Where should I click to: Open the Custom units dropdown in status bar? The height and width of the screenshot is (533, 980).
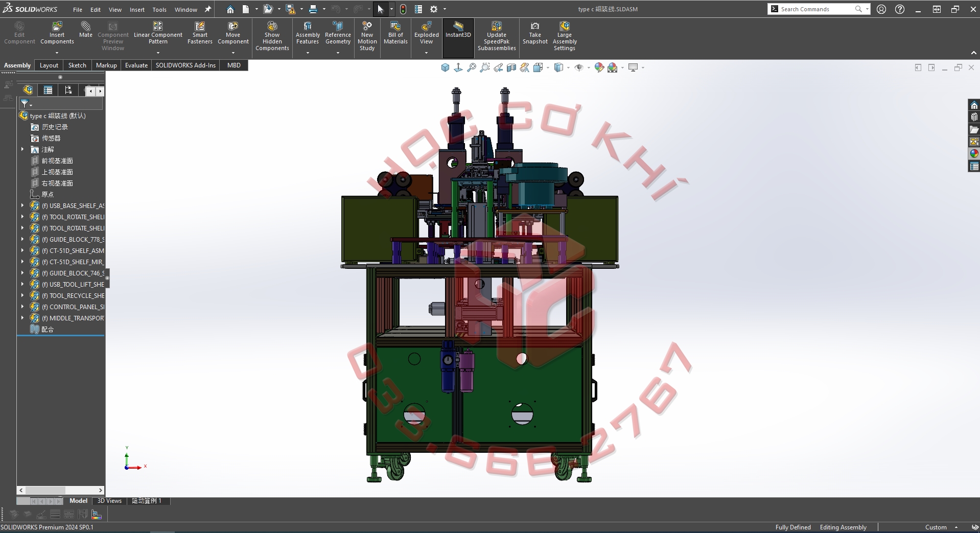[x=956, y=527]
